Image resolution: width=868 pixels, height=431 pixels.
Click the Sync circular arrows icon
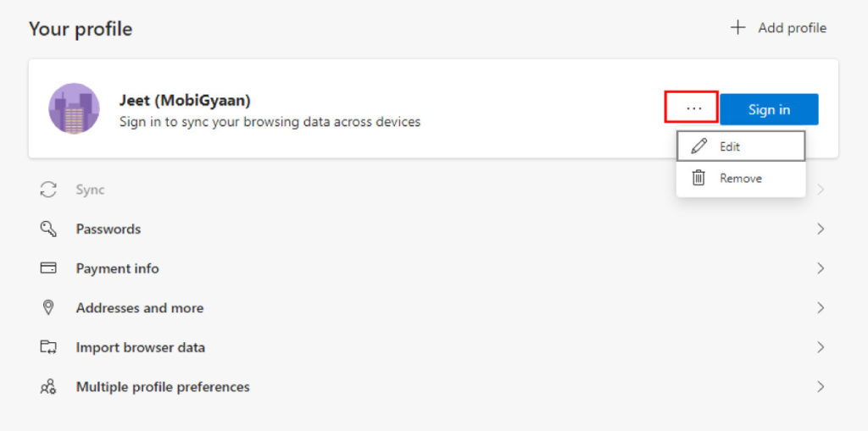point(48,190)
